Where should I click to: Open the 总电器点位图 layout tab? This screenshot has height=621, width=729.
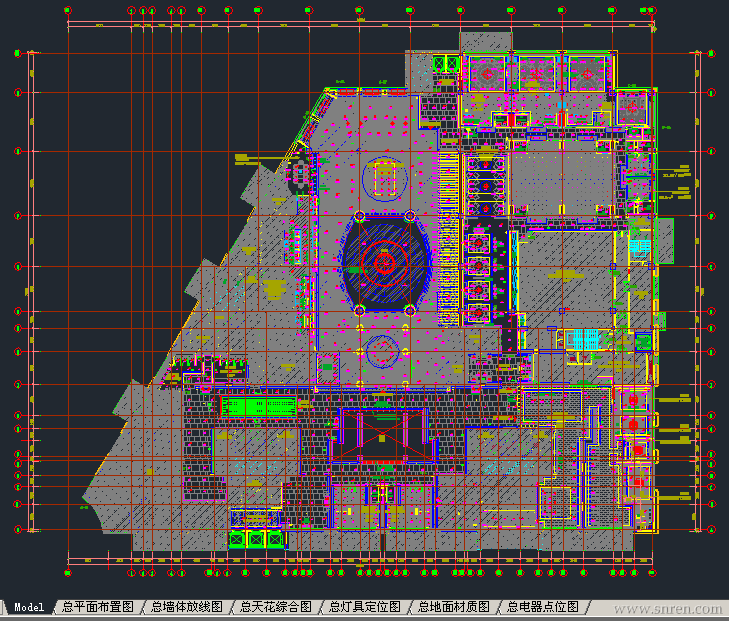[543, 607]
